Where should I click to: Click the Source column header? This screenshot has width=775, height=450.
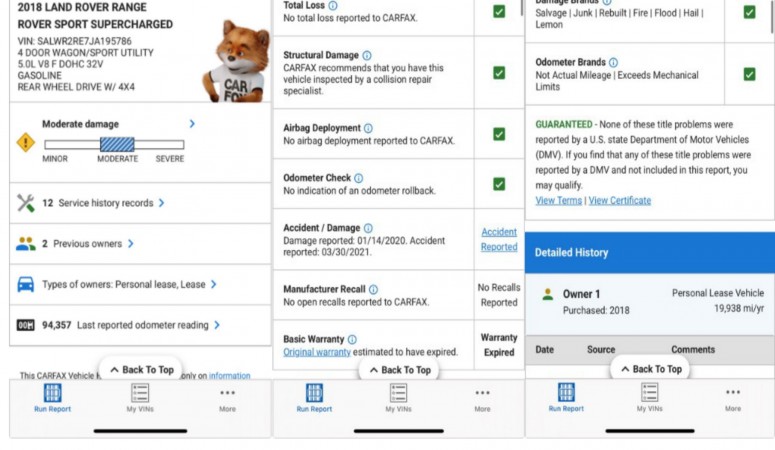601,350
